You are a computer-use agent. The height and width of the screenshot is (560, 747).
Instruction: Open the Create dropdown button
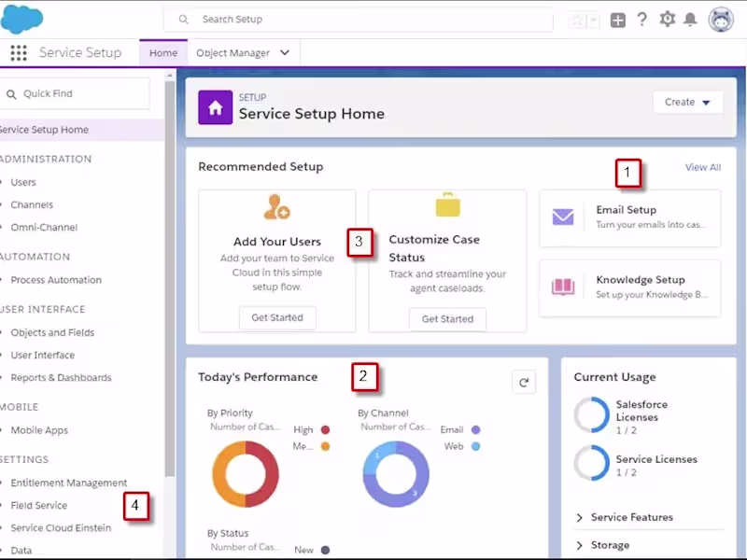tap(688, 103)
